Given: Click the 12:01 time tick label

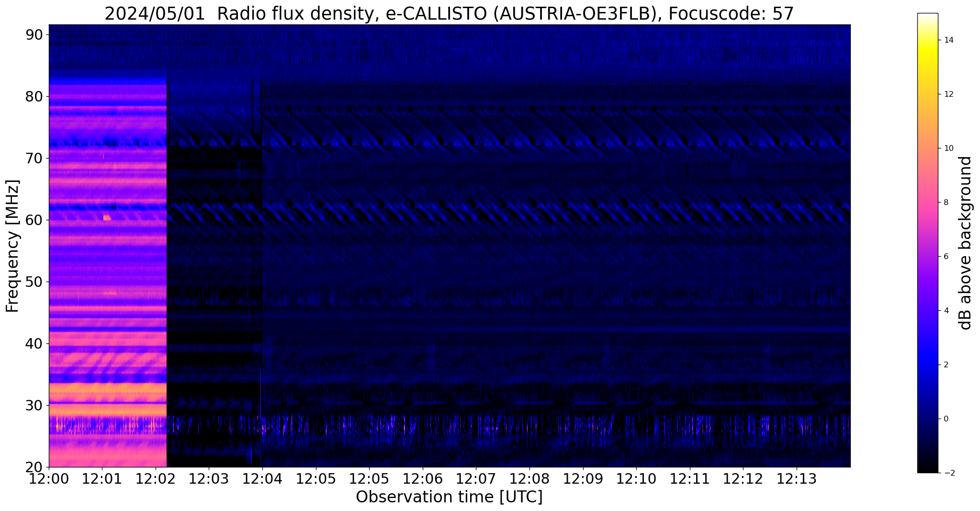Looking at the screenshot, I should [x=102, y=479].
